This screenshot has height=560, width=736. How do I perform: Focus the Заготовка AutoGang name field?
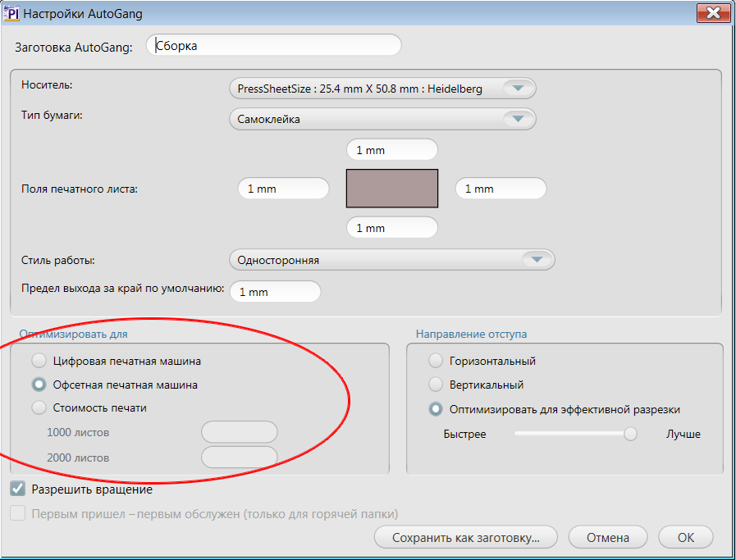274,45
